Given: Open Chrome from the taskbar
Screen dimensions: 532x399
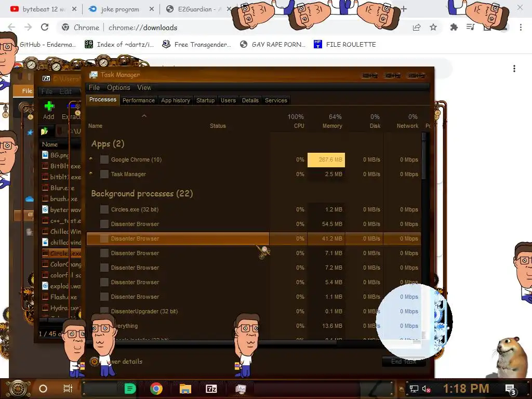Looking at the screenshot, I should point(156,389).
